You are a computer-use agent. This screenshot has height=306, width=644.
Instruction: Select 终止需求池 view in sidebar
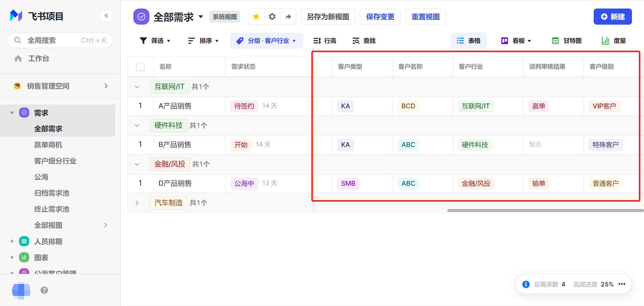tap(52, 209)
